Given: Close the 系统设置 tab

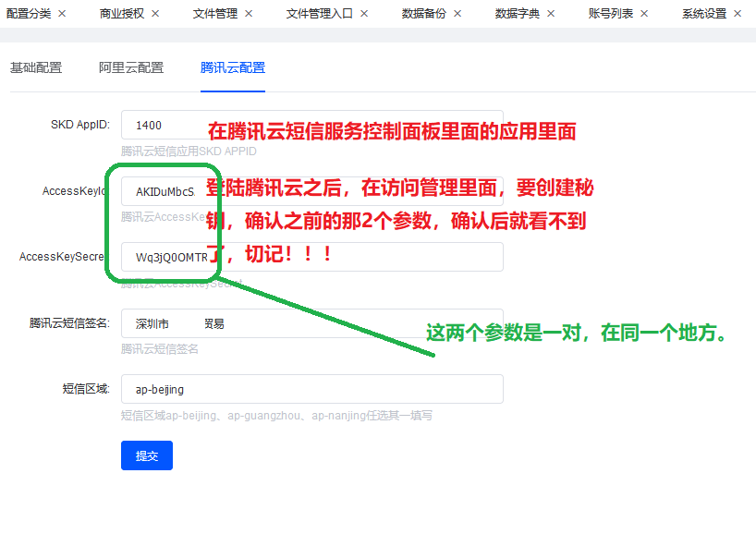Looking at the screenshot, I should (x=738, y=14).
